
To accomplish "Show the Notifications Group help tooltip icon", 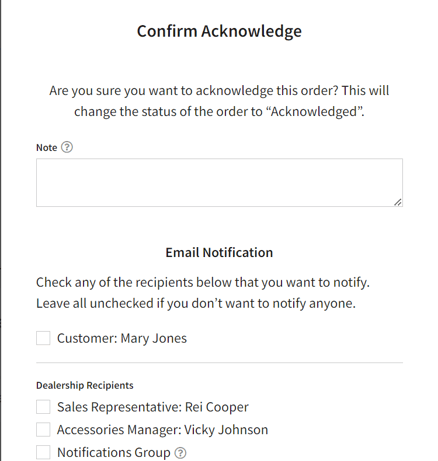I will coord(180,453).
